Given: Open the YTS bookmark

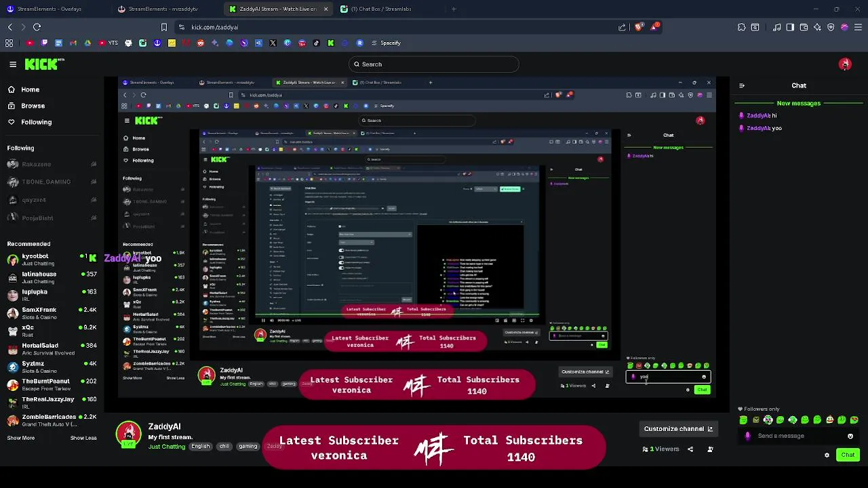Looking at the screenshot, I should [107, 43].
